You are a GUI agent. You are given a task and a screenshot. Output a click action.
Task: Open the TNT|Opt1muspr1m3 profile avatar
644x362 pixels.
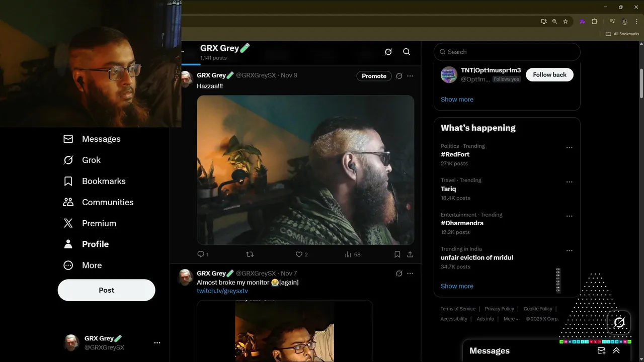(x=449, y=75)
